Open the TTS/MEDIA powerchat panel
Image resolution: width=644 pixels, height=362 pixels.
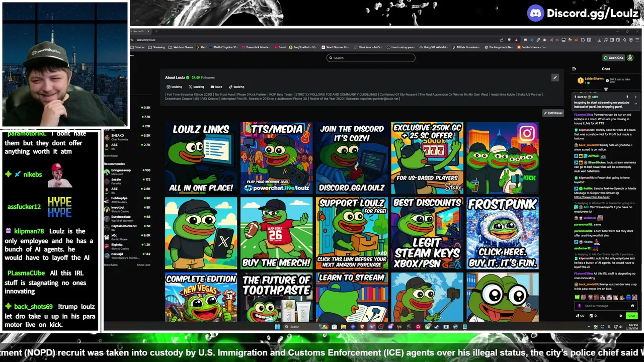click(276, 158)
